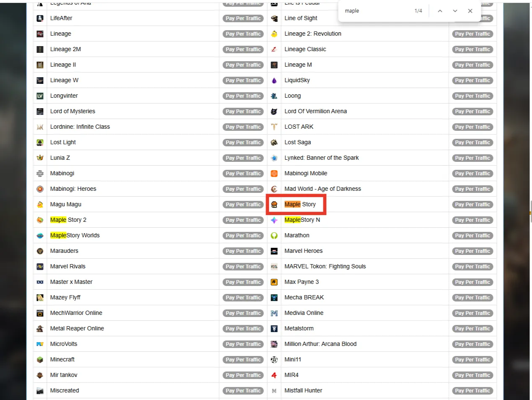The image size is (532, 400).
Task: Open the Lost Saga entry
Action: [298, 142]
